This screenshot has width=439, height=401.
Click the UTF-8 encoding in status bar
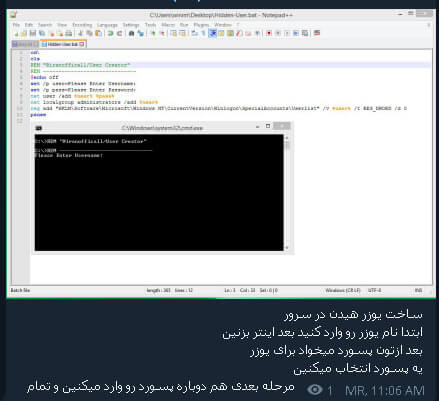click(x=374, y=290)
